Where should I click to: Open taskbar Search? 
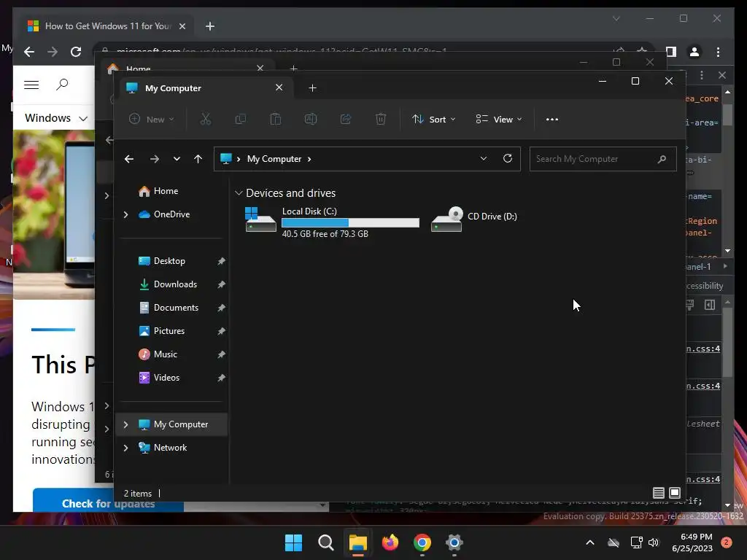(326, 542)
